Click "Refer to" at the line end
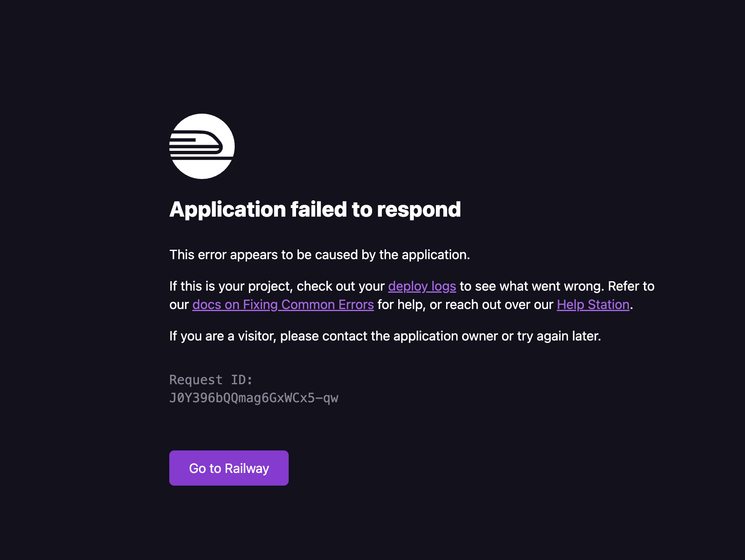The height and width of the screenshot is (560, 745). click(631, 286)
